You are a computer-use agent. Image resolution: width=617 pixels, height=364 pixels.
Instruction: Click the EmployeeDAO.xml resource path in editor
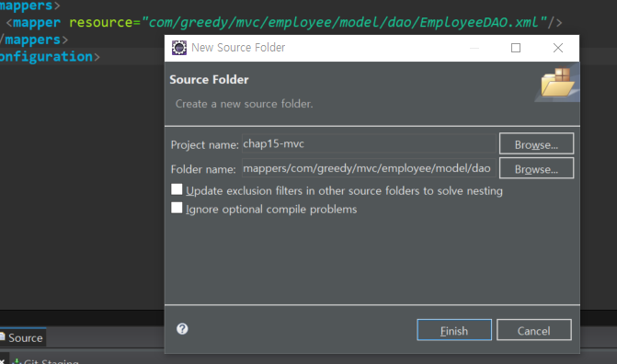[345, 22]
